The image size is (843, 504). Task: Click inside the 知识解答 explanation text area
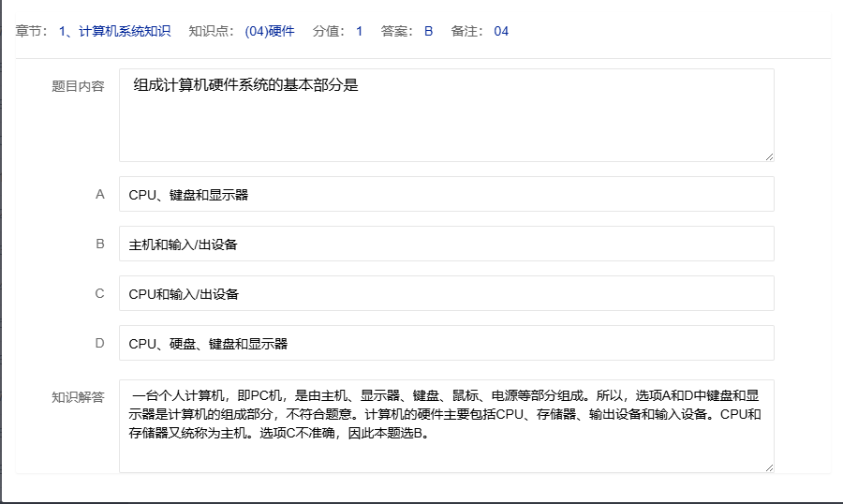[x=446, y=426]
